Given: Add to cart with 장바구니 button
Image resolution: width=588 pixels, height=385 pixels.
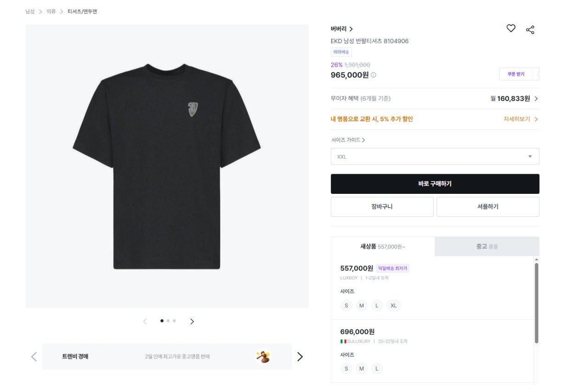Looking at the screenshot, I should pyautogui.click(x=382, y=207).
